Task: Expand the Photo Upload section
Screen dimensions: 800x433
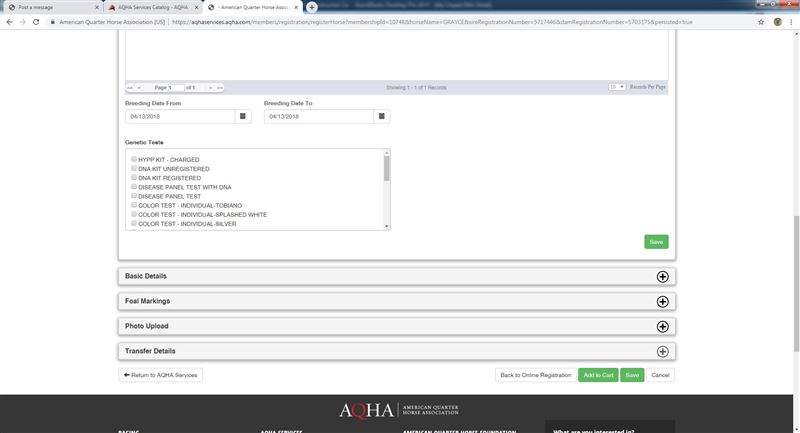Action: point(662,326)
